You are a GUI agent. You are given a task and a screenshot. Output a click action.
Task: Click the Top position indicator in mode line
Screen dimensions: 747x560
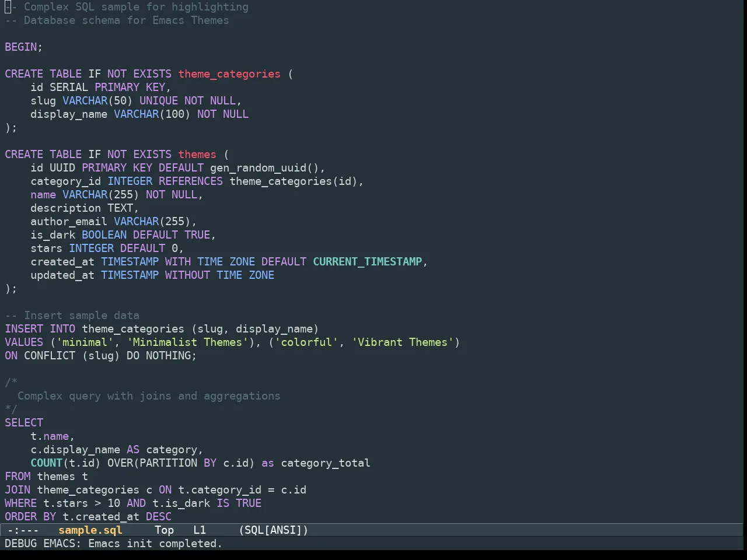(164, 530)
